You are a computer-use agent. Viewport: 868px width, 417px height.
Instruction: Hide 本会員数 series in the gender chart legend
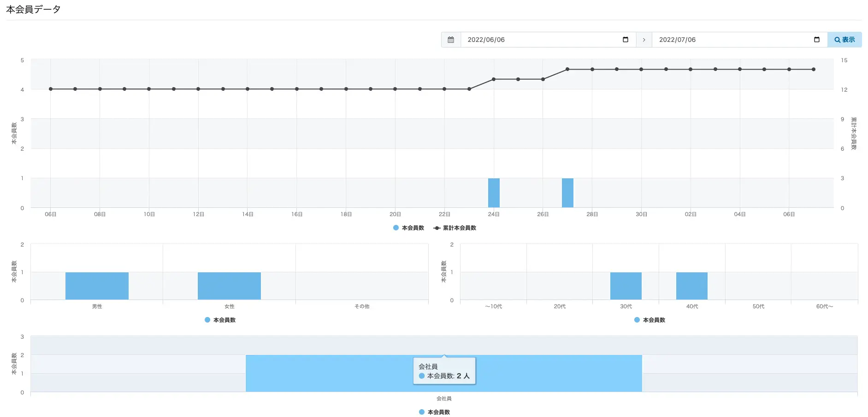click(x=220, y=320)
